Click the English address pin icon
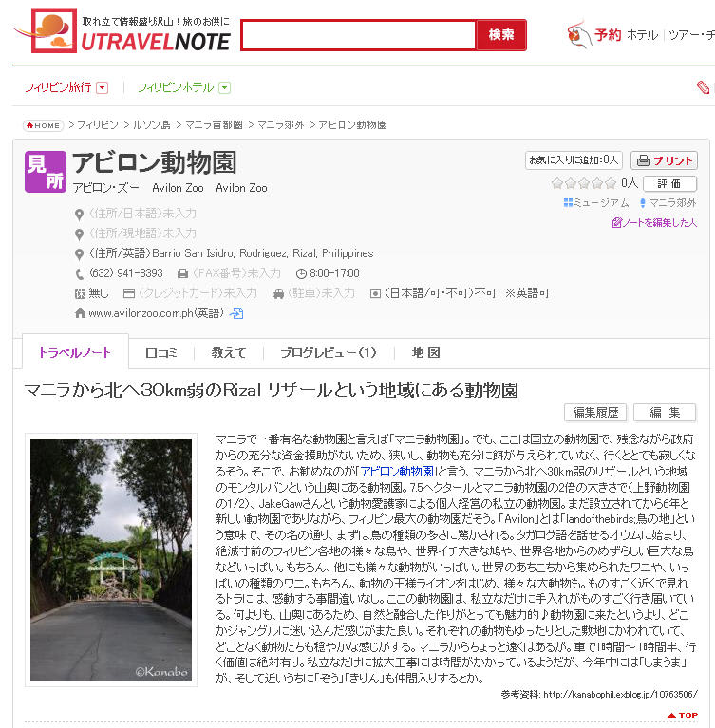This screenshot has height=728, width=715. click(x=80, y=254)
